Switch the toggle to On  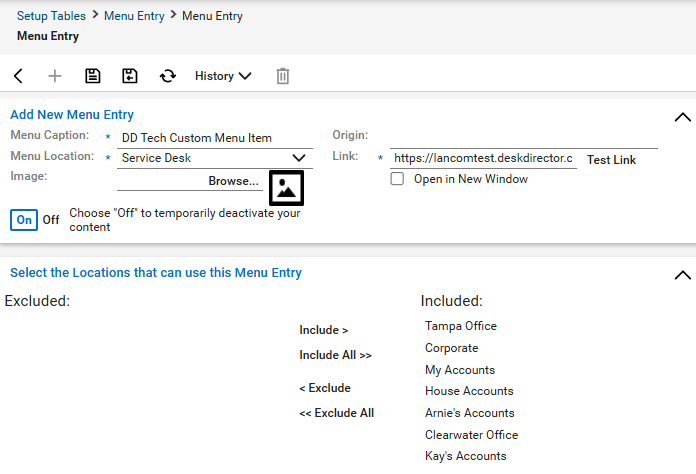tap(24, 220)
